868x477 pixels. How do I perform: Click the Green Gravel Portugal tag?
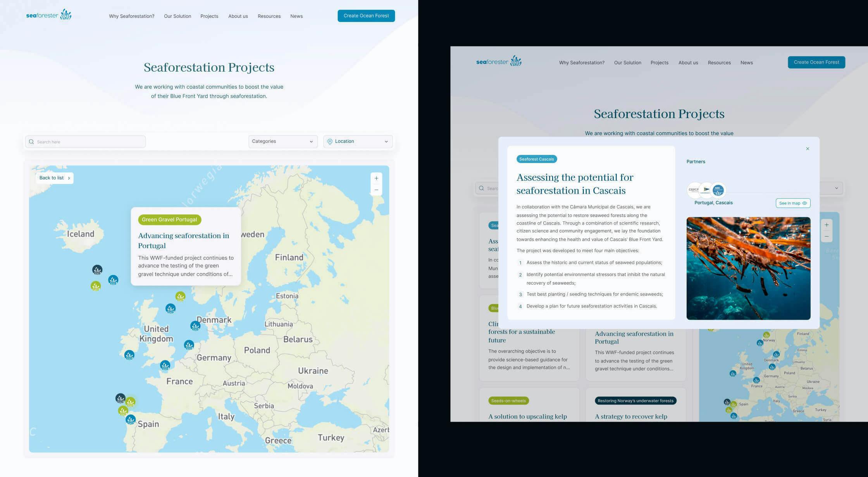[x=169, y=220]
